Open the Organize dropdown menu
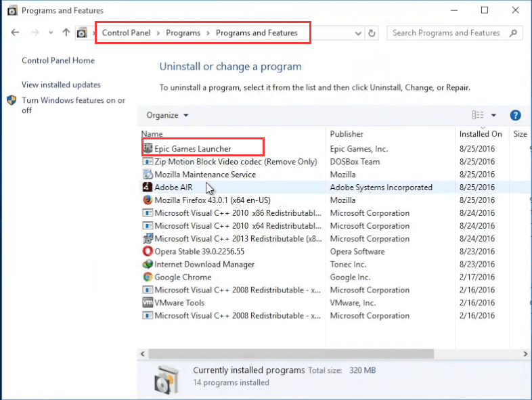The image size is (532, 400). pos(167,116)
